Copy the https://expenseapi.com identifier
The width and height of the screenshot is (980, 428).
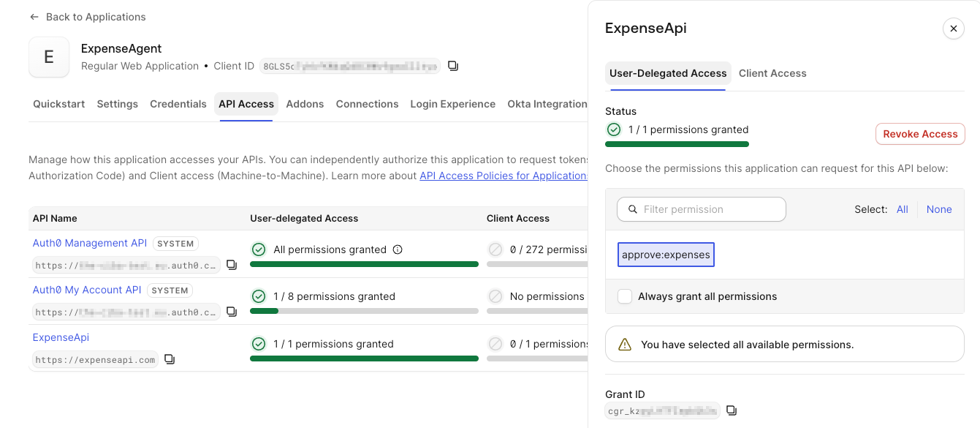click(x=170, y=359)
